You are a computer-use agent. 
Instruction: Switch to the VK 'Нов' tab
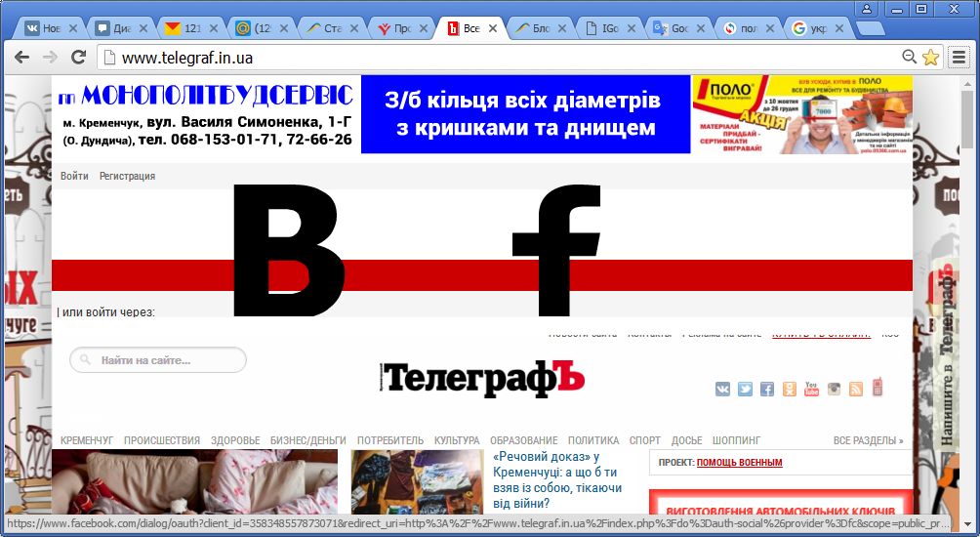coord(50,28)
